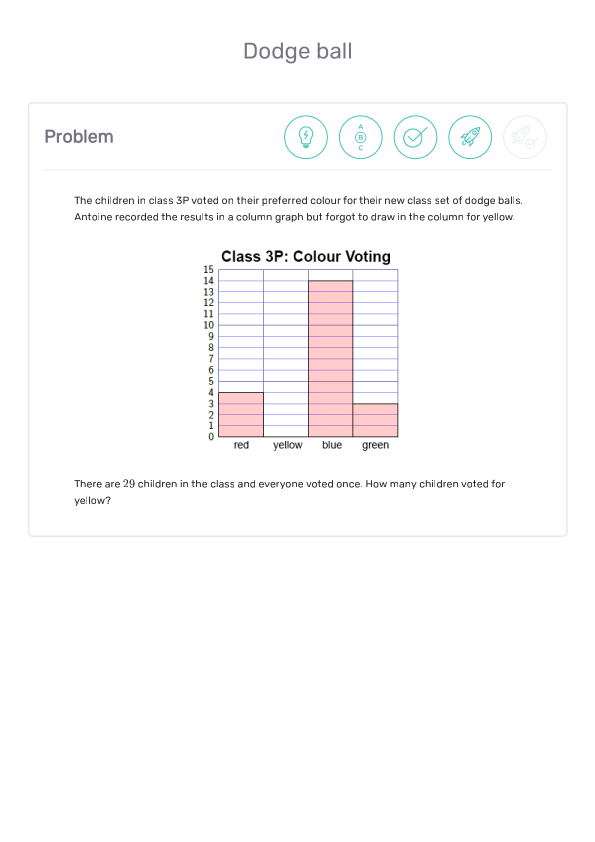Click the Dodge ball page title

point(298,52)
